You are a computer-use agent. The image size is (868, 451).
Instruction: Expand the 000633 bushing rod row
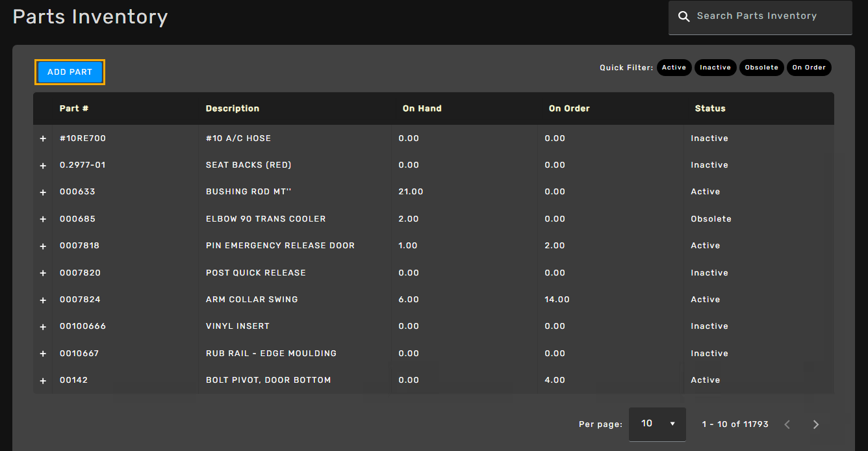click(x=43, y=192)
